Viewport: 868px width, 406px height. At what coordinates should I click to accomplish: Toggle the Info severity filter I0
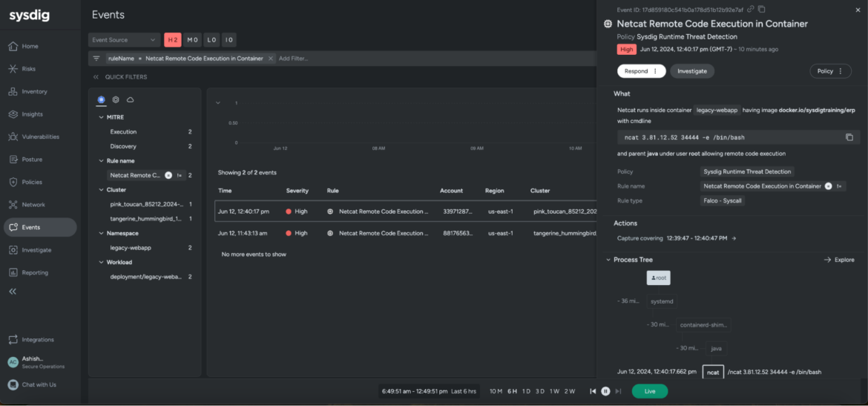pos(229,40)
